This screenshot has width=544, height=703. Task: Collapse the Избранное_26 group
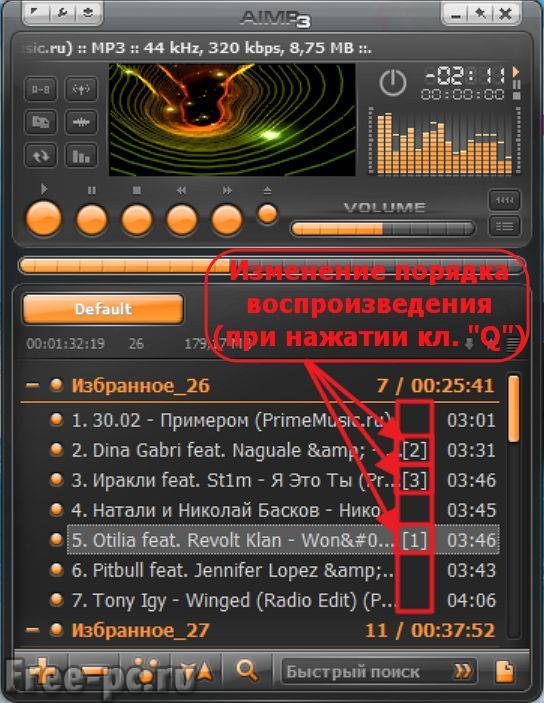32,385
